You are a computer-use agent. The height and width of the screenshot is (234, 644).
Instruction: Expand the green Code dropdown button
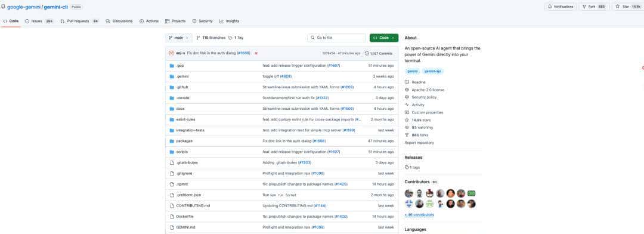[x=383, y=38]
